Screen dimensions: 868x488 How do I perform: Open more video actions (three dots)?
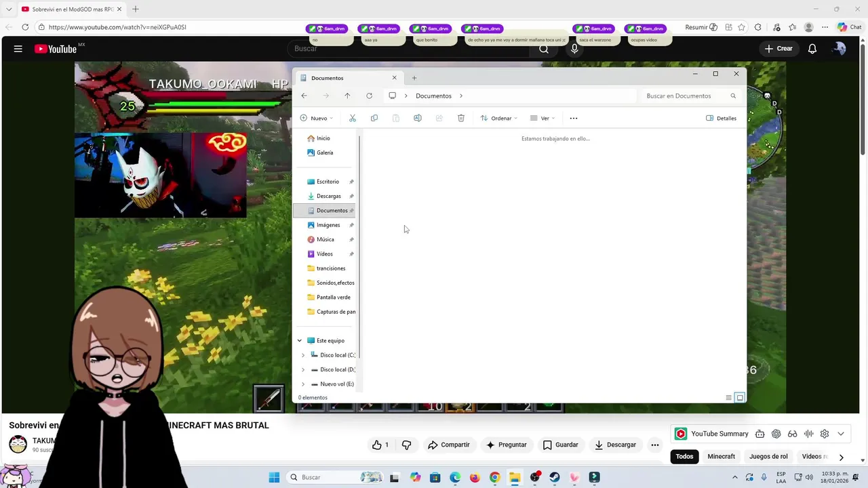[655, 445]
